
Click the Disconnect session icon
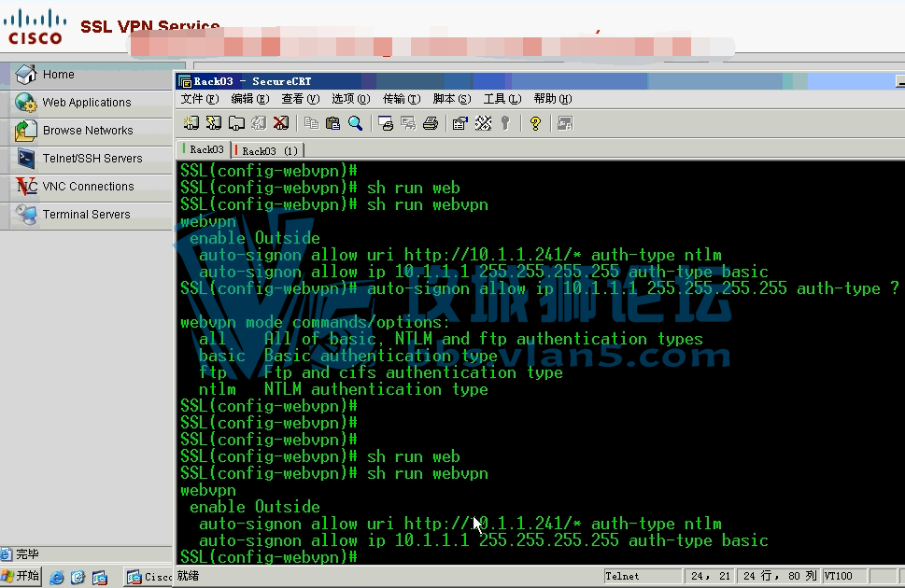click(281, 122)
